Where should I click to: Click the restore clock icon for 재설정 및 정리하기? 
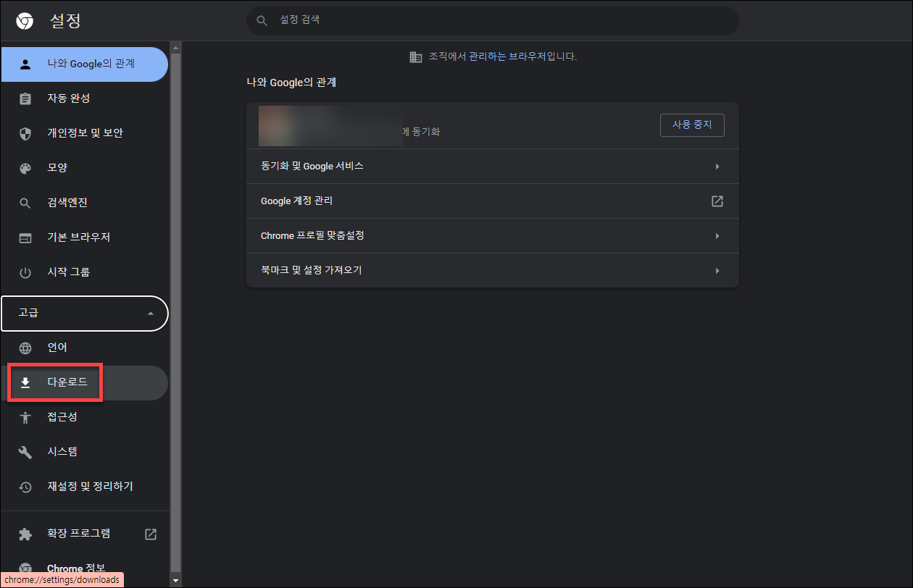click(25, 487)
